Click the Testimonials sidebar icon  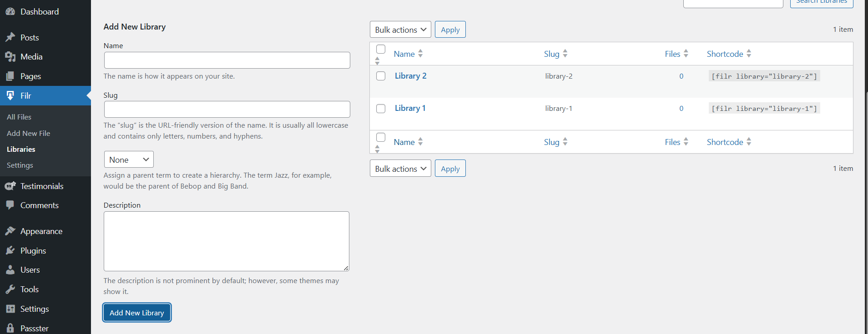[x=10, y=186]
